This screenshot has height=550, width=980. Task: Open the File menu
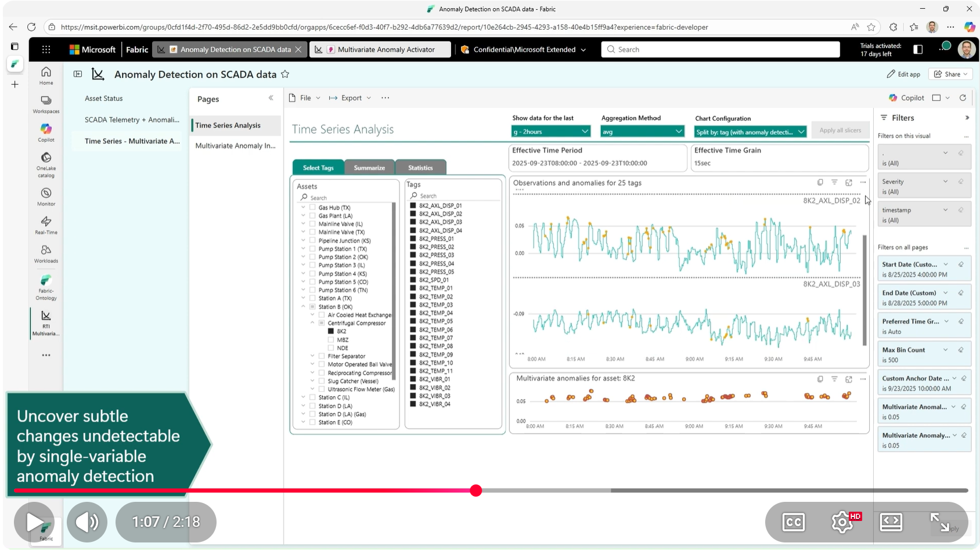point(305,97)
